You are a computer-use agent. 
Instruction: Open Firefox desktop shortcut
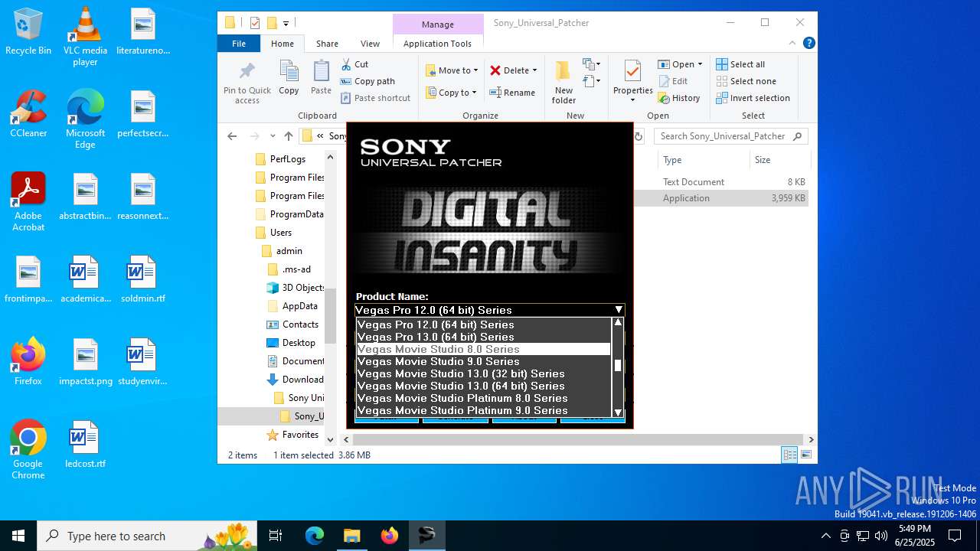[28, 361]
